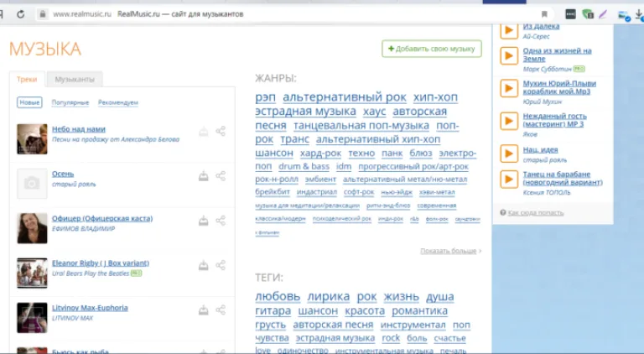This screenshot has width=644, height=354.
Task: Bookmark the page via the bookmark icon
Action: (x=544, y=14)
